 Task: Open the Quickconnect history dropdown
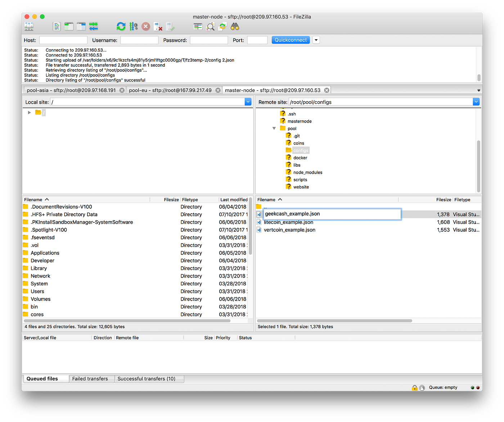(316, 40)
